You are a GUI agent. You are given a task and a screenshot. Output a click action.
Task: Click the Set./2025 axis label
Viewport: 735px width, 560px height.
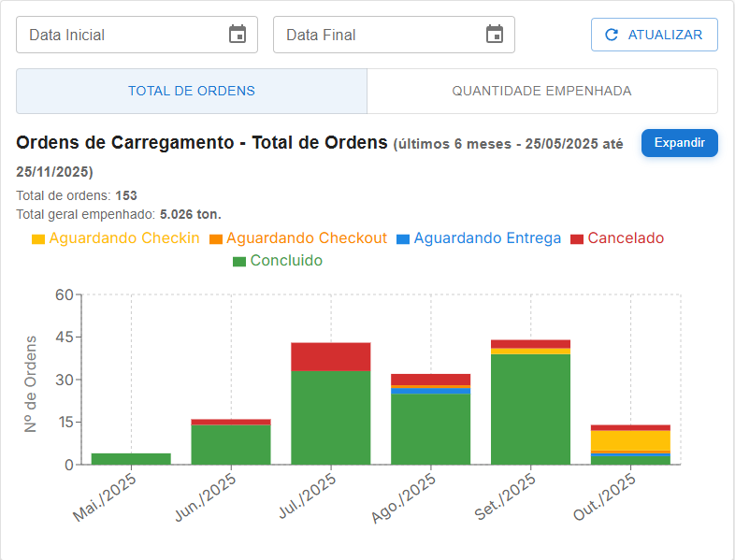[x=505, y=496]
